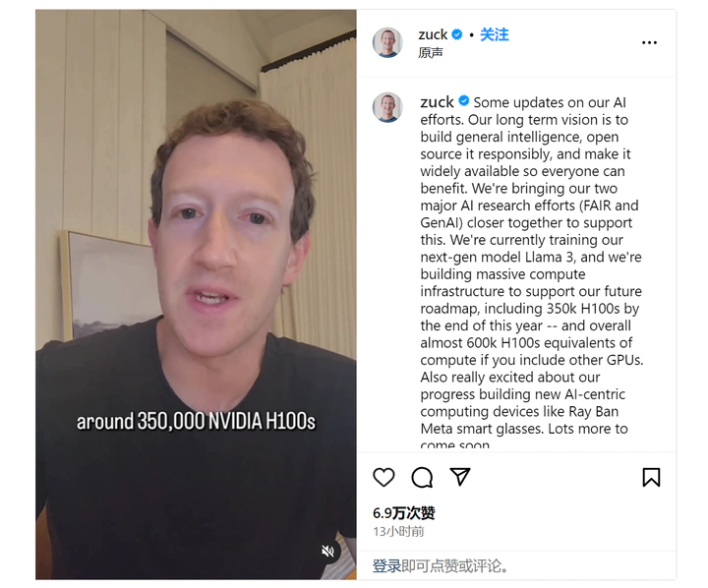
Task: Click verified badge in the caption
Action: pyautogui.click(x=464, y=100)
